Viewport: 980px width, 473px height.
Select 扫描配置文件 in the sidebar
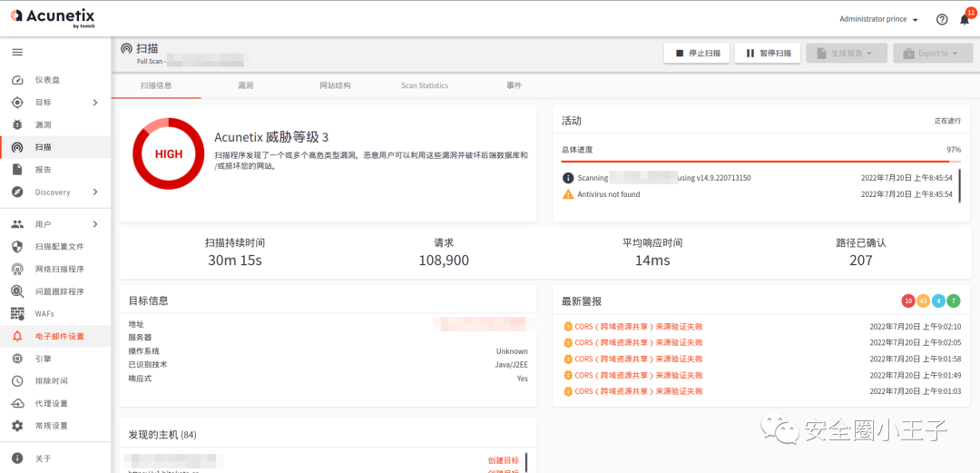(59, 247)
